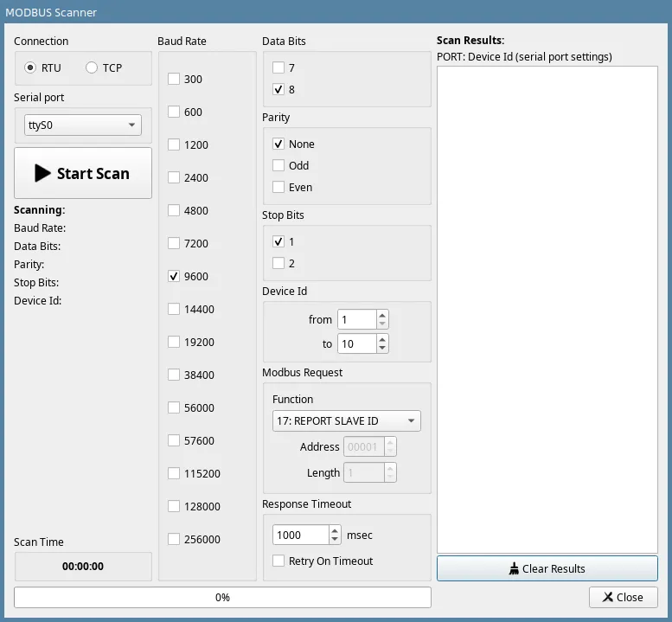This screenshot has width=672, height=622.
Task: Select the RTU connection radio button
Action: pyautogui.click(x=30, y=67)
